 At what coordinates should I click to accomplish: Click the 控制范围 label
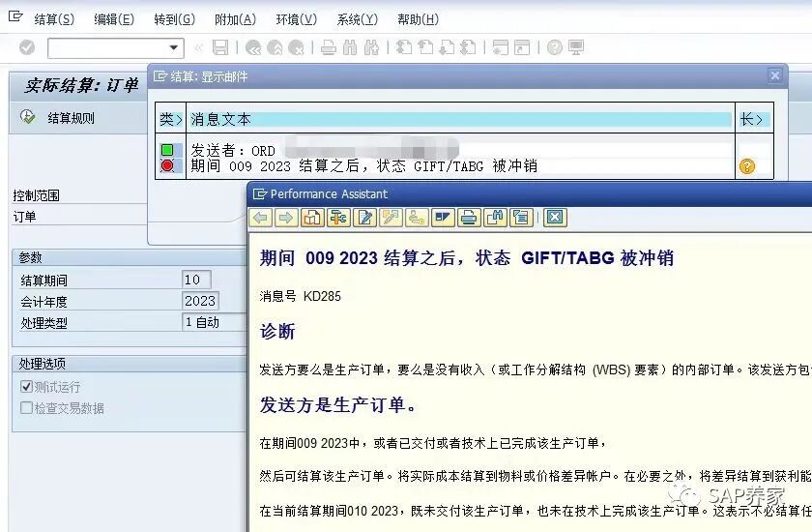[x=37, y=195]
